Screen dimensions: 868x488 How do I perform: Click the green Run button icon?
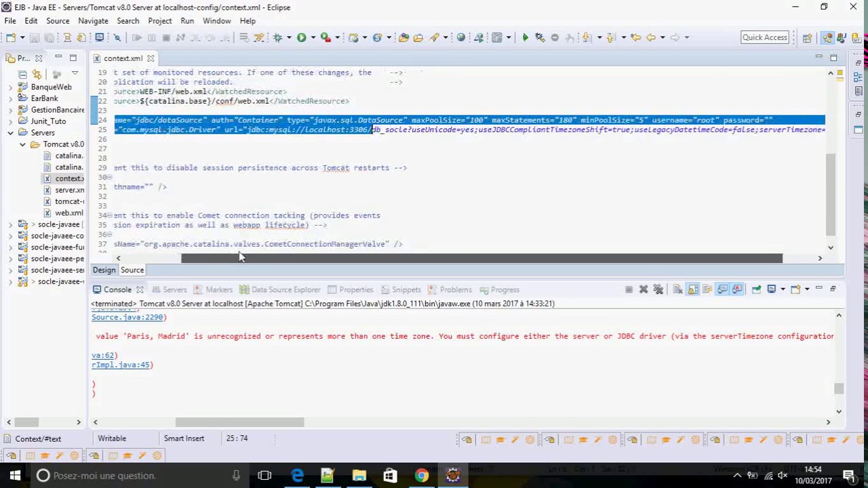click(x=301, y=38)
